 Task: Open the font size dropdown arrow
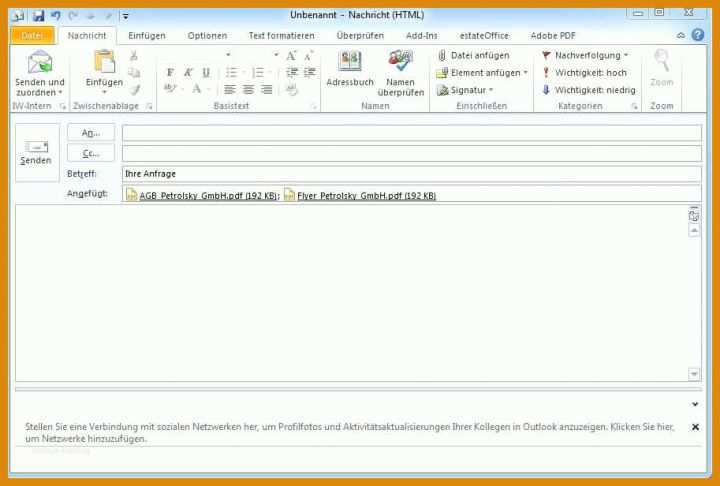point(276,55)
